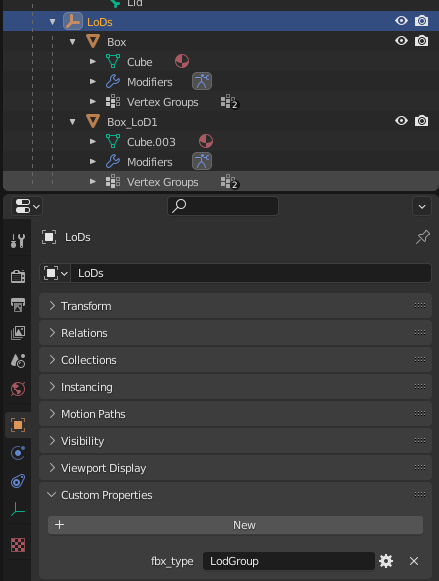The width and height of the screenshot is (439, 581).
Task: Open the Texture properties tab
Action: tap(17, 545)
